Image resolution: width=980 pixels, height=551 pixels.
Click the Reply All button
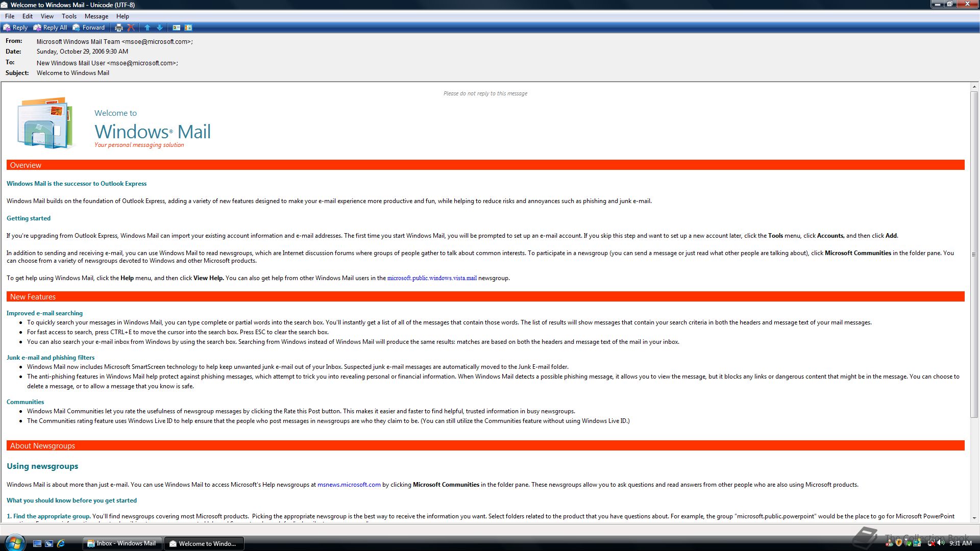click(50, 28)
